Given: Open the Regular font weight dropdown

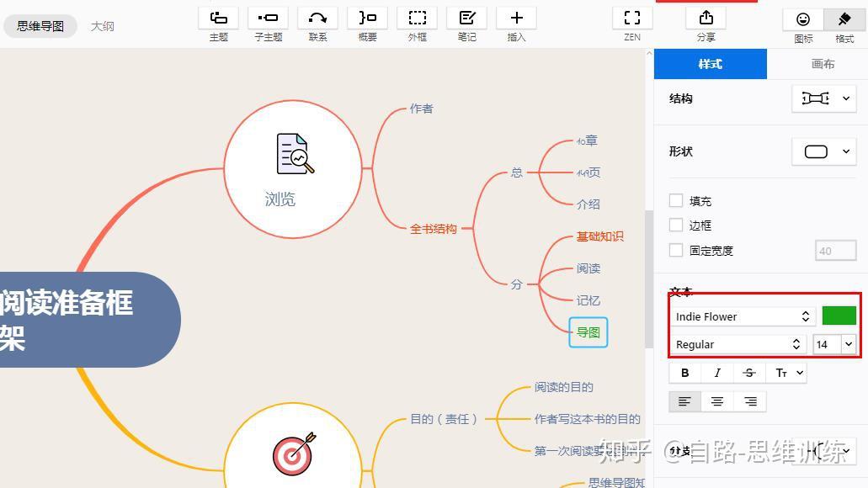Looking at the screenshot, I should 738,344.
